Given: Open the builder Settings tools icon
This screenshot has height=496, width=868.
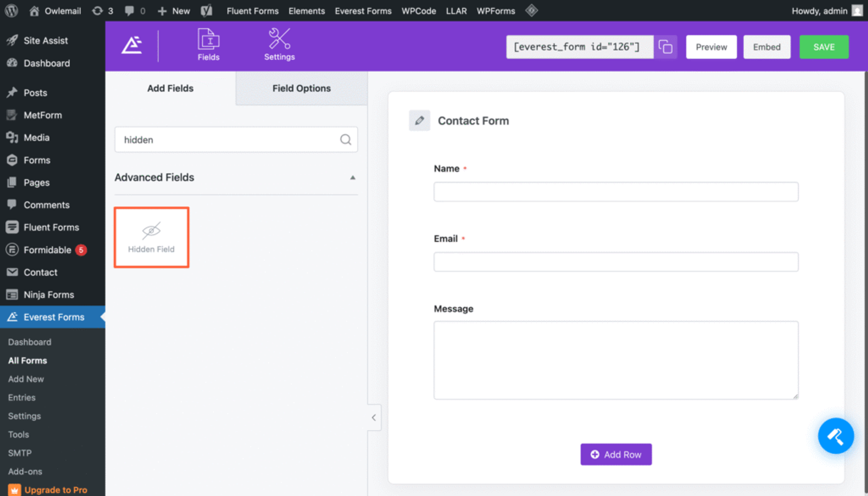Looking at the screenshot, I should (x=279, y=45).
